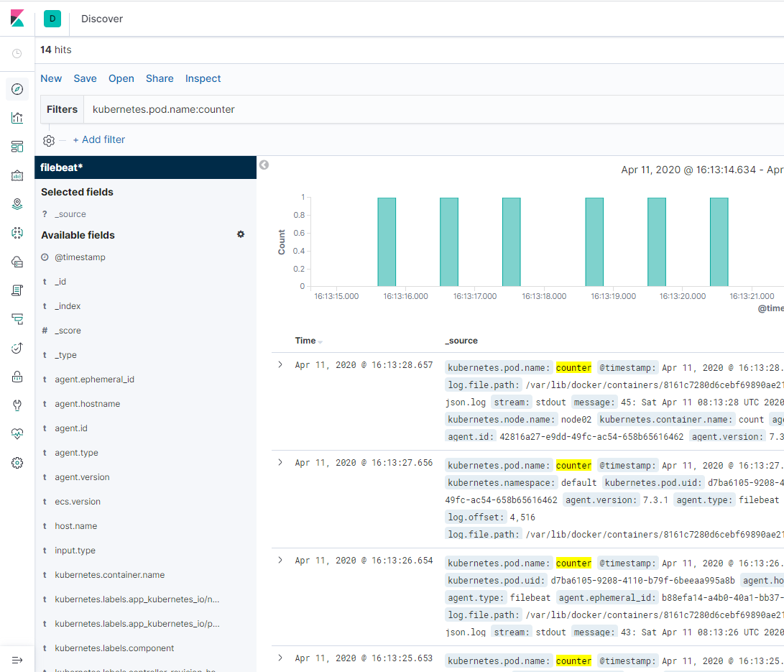This screenshot has height=672, width=784.
Task: Open SIEM lock icon in sidebar
Action: 17,377
